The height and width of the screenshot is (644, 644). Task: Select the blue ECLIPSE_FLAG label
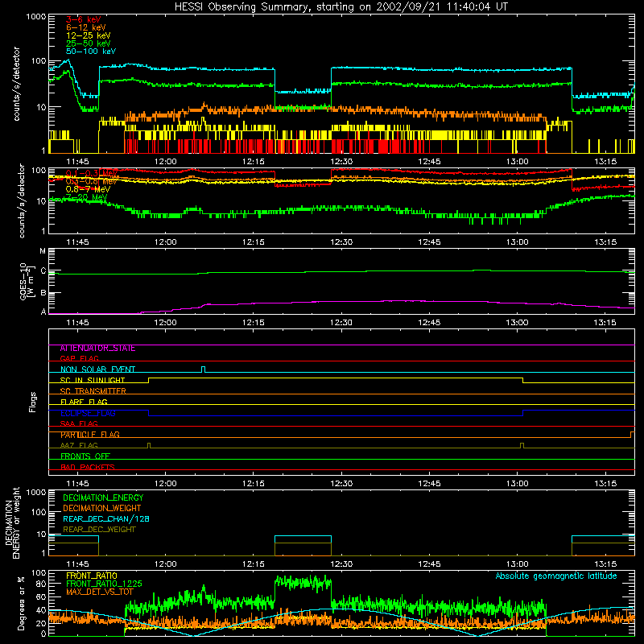[88, 413]
